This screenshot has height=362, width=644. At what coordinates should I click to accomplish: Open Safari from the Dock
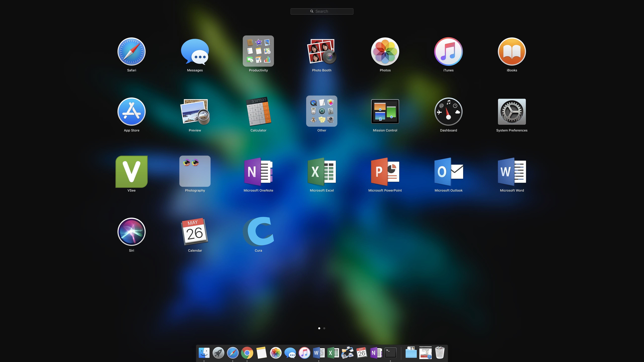(232, 353)
